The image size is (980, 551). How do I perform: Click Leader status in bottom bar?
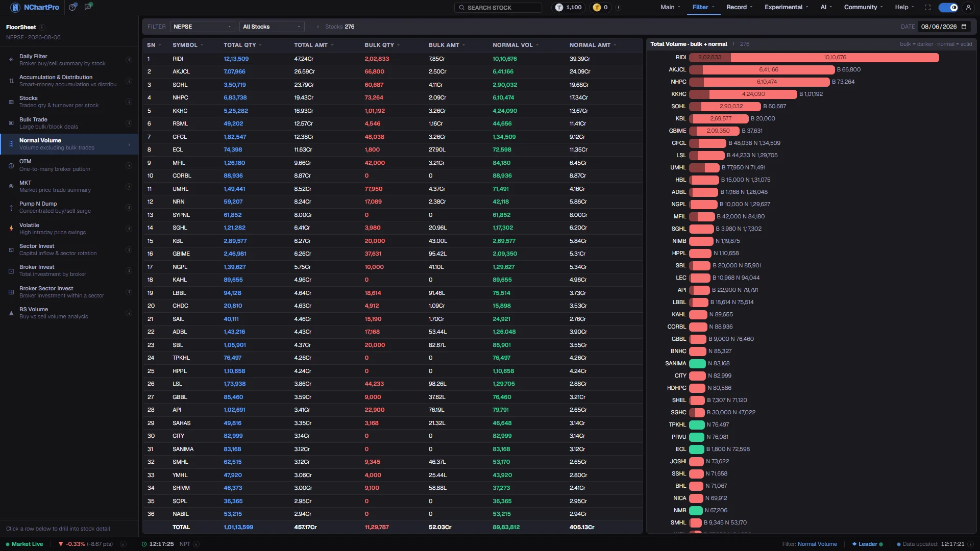pos(867,544)
